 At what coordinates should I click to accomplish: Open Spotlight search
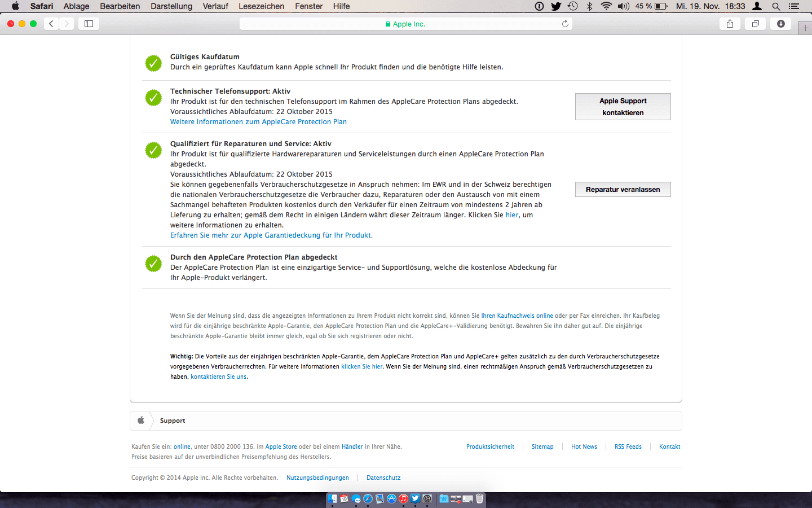pyautogui.click(x=776, y=6)
